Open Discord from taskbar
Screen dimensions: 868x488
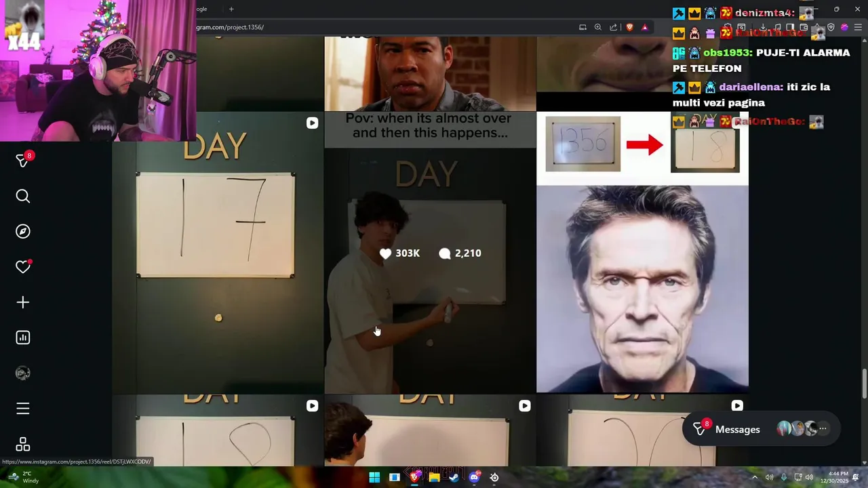click(x=474, y=477)
